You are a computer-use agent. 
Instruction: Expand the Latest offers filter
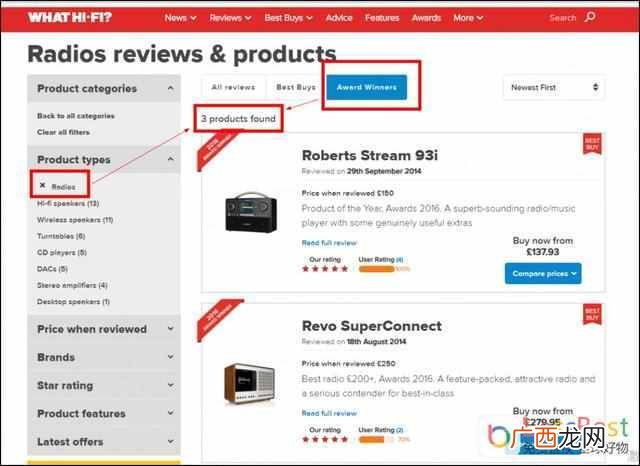pos(104,442)
